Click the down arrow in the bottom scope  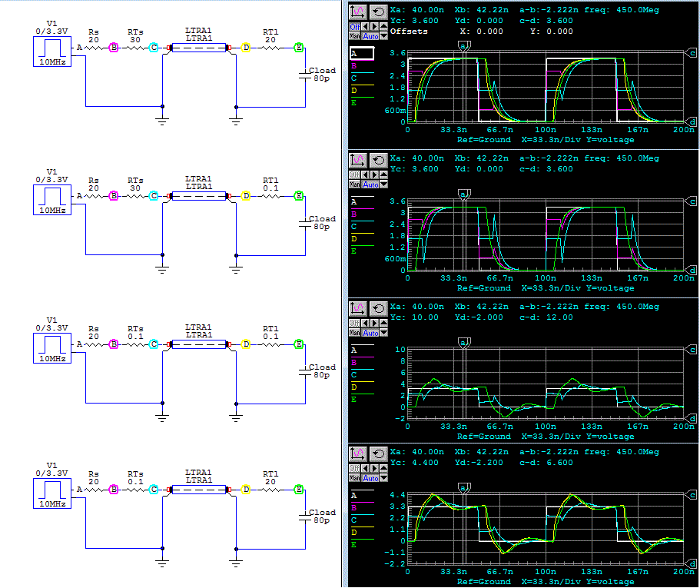coord(384,478)
